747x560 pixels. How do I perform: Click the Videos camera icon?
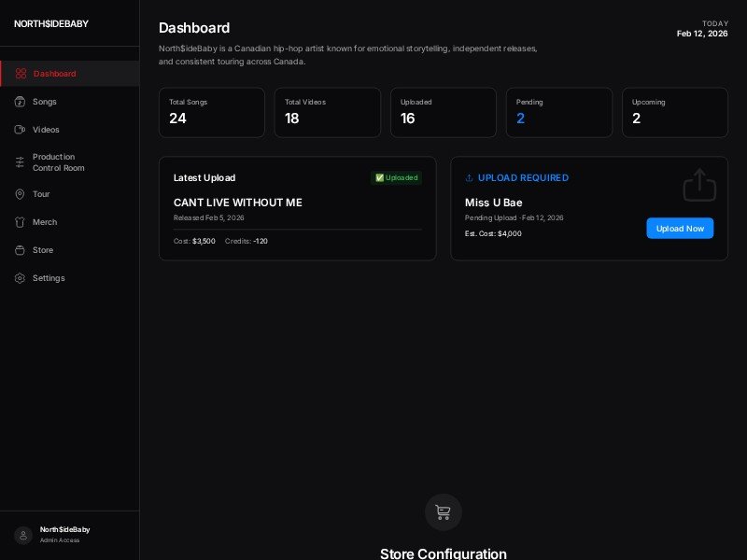(21, 130)
